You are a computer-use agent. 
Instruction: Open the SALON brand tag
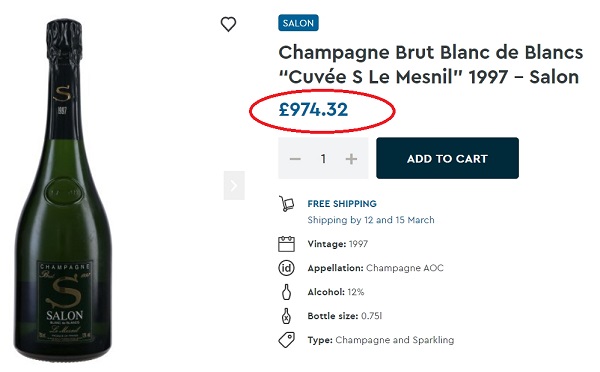tap(298, 23)
